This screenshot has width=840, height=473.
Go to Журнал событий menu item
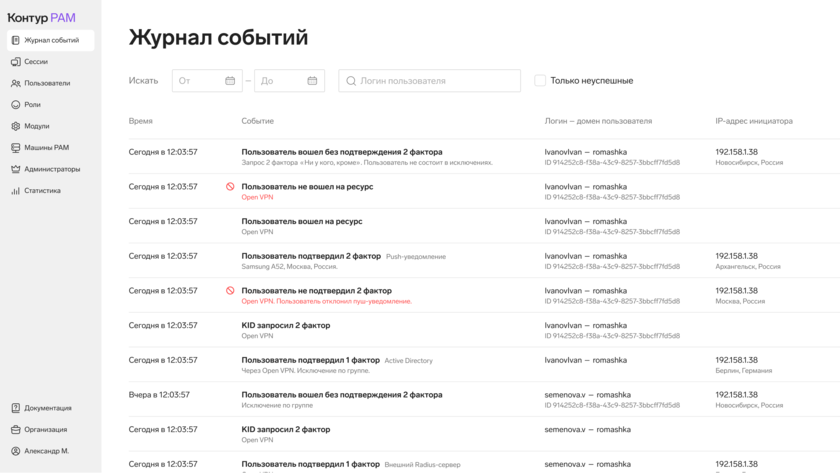coord(51,40)
